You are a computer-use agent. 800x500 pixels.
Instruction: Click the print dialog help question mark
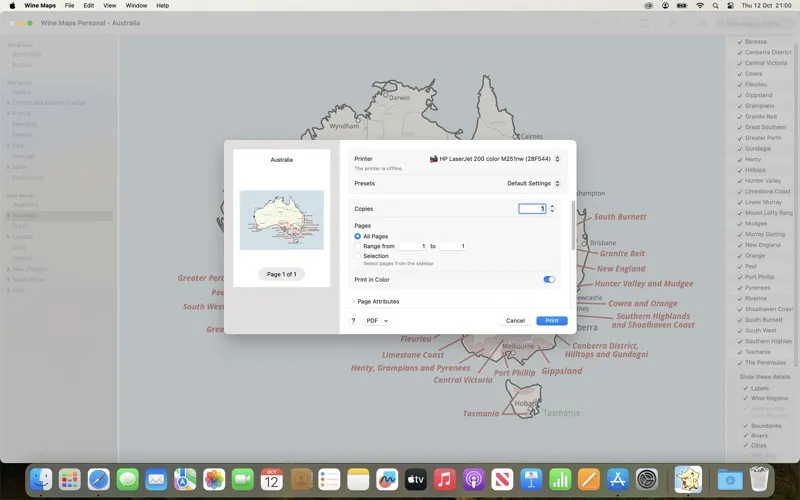[353, 321]
